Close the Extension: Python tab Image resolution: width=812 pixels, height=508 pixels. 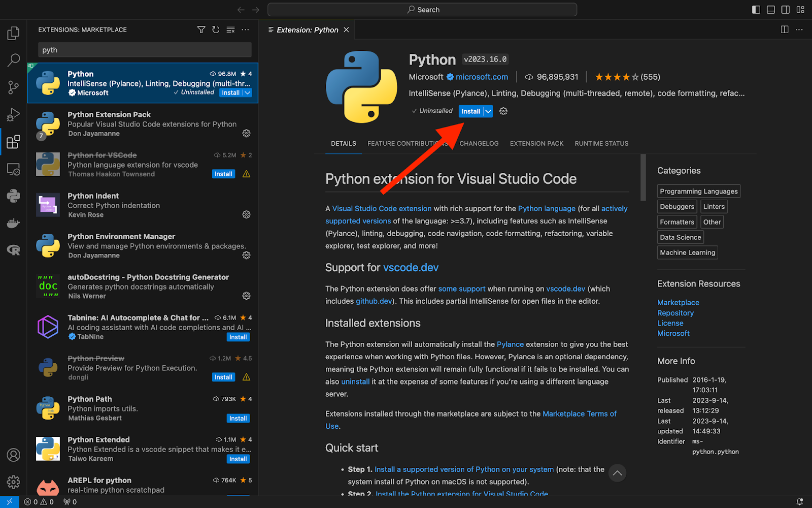[346, 30]
